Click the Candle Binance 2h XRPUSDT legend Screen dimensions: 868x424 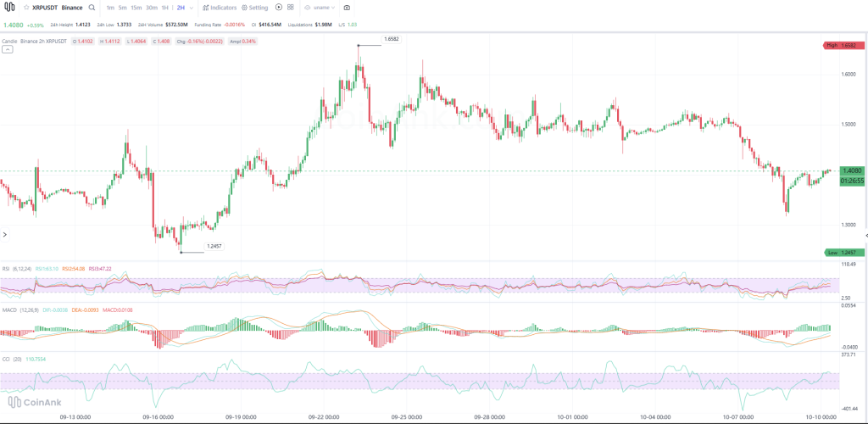point(34,42)
